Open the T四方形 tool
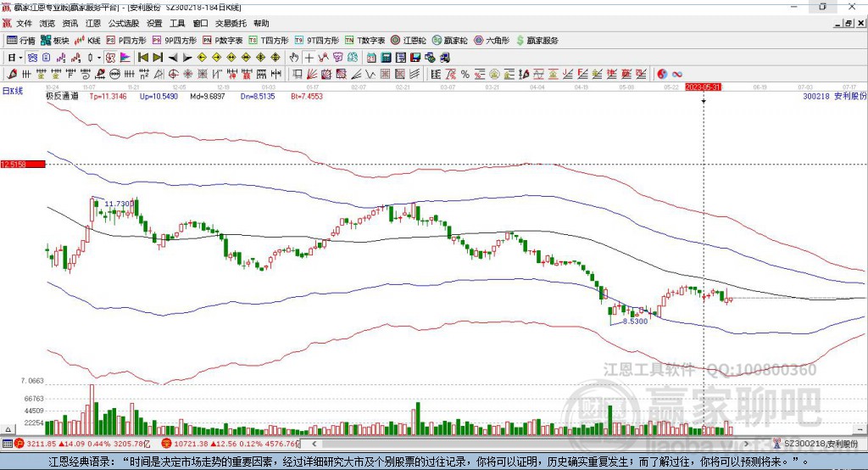 269,41
